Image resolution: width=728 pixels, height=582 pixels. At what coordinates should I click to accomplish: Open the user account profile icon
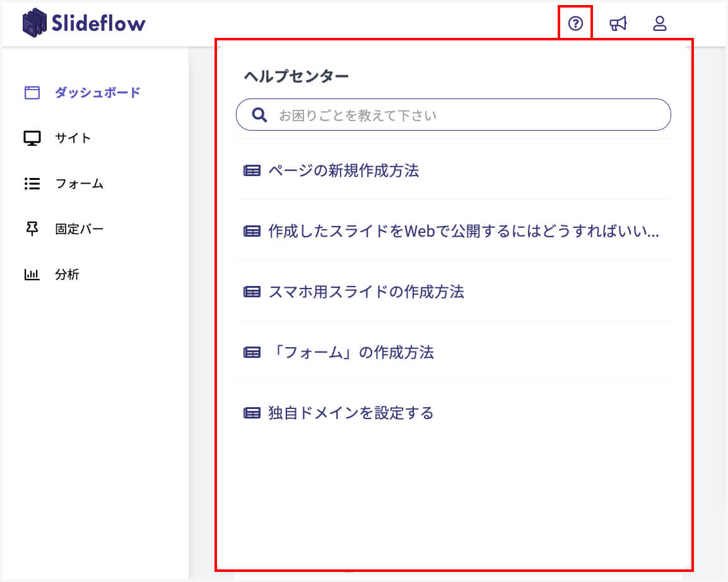659,24
